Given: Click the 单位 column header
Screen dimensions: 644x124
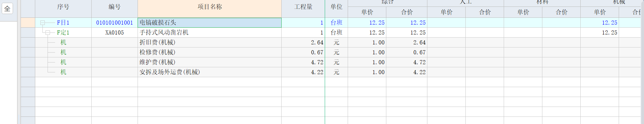Looking at the screenshot, I should [x=336, y=7].
